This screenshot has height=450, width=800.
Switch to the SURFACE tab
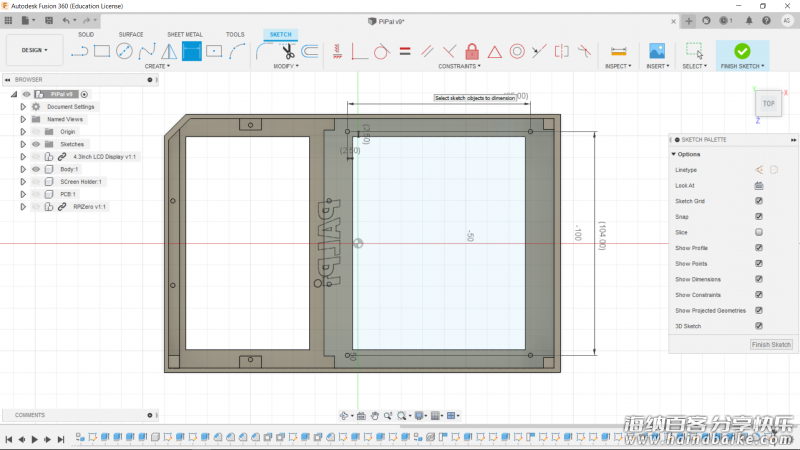pyautogui.click(x=131, y=35)
